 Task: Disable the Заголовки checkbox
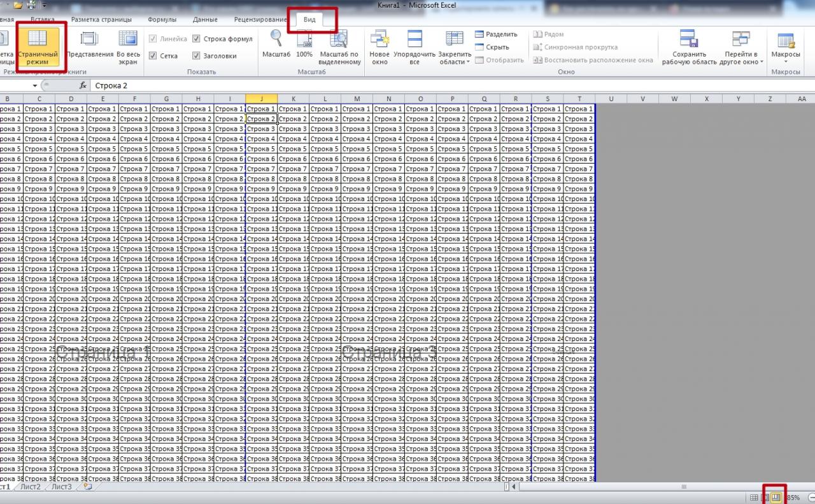pos(196,55)
